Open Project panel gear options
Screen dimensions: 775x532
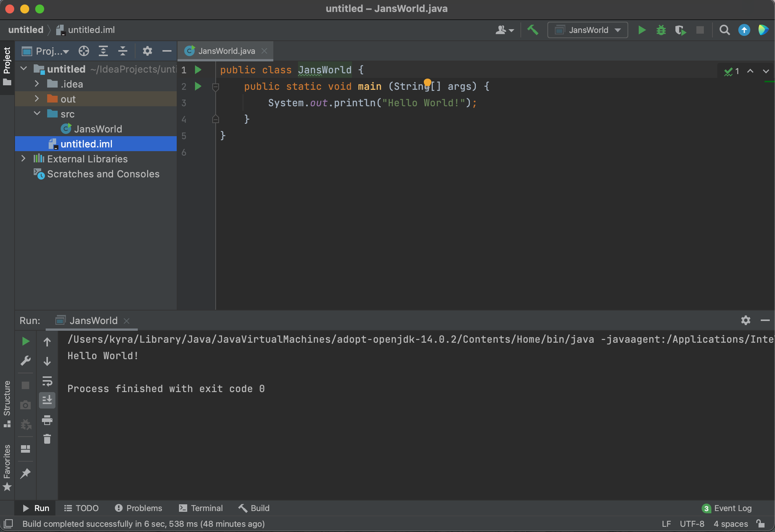[x=148, y=51]
